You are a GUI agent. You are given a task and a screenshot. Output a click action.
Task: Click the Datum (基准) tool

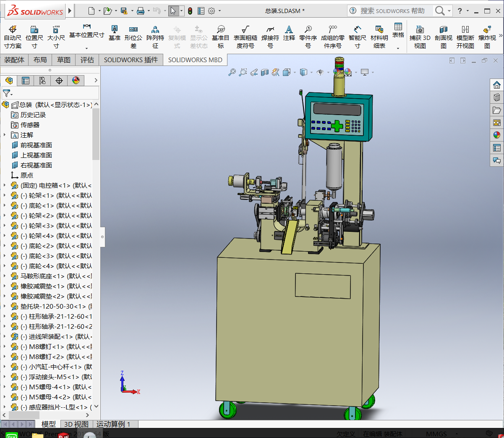point(114,33)
